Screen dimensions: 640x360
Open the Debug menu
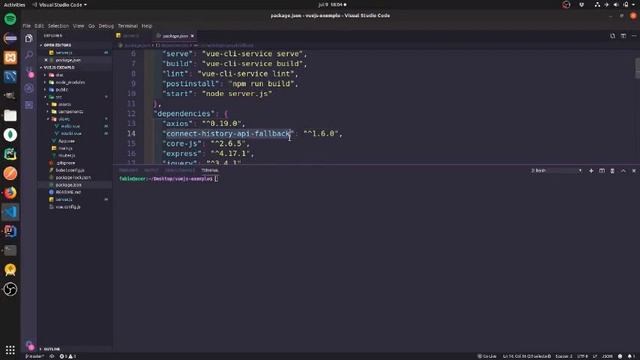coord(106,26)
